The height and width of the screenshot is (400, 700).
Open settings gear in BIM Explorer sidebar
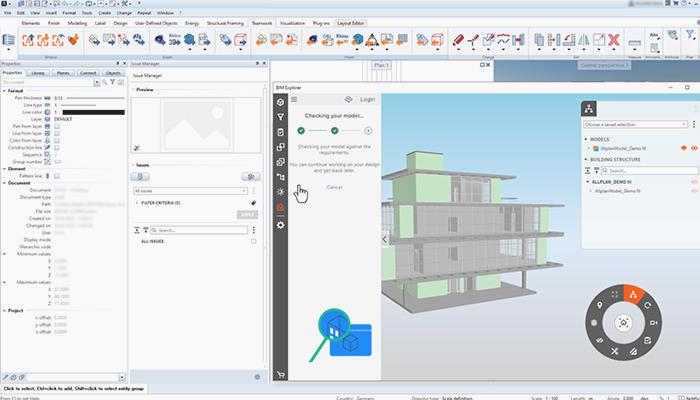point(281,224)
